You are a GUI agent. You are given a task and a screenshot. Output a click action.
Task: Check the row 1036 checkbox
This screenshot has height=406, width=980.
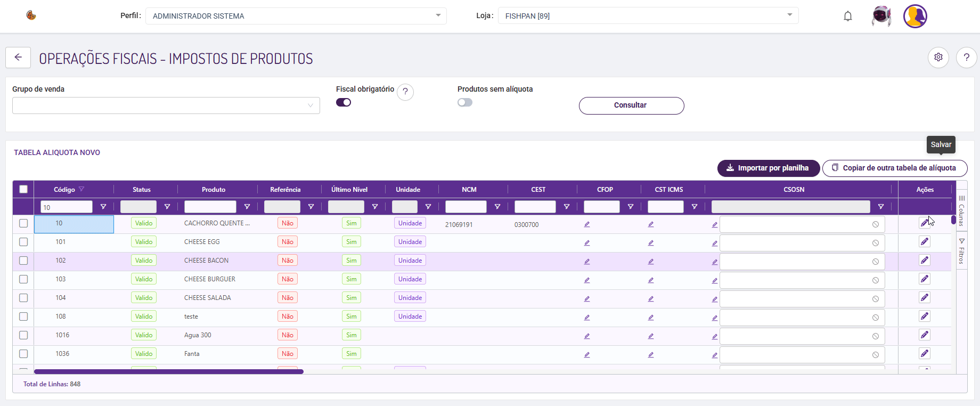(x=23, y=354)
